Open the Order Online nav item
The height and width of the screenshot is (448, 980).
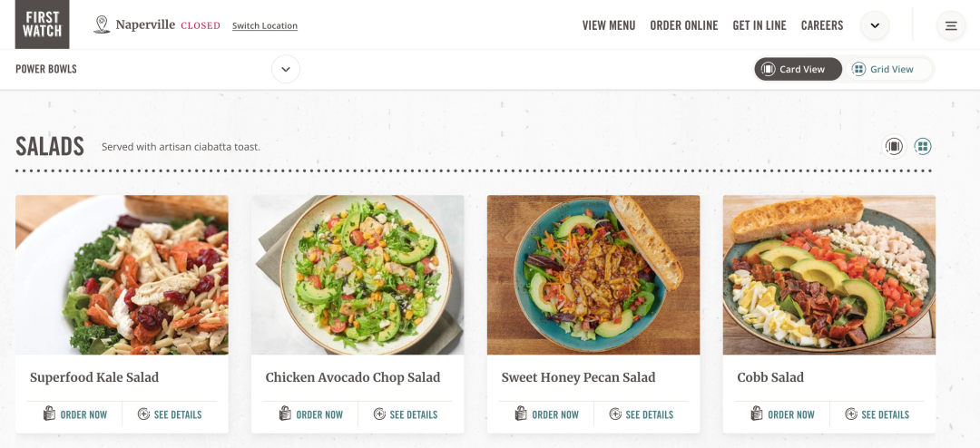click(x=684, y=25)
